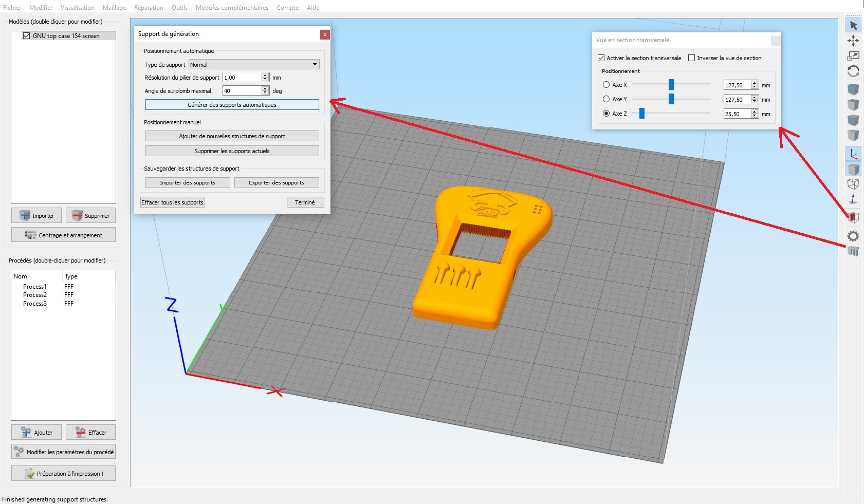The image size is (864, 504).
Task: Click Angle de surplomb maximal stepper arrows
Action: [265, 90]
